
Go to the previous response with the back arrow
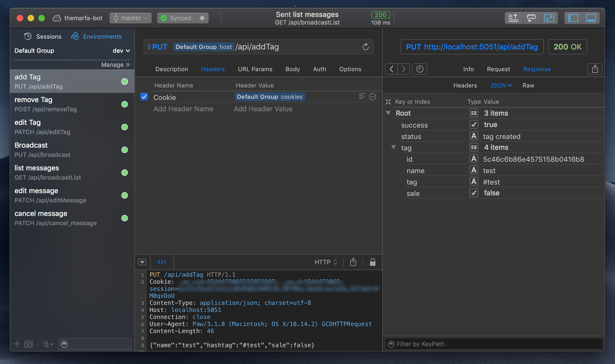pos(391,69)
